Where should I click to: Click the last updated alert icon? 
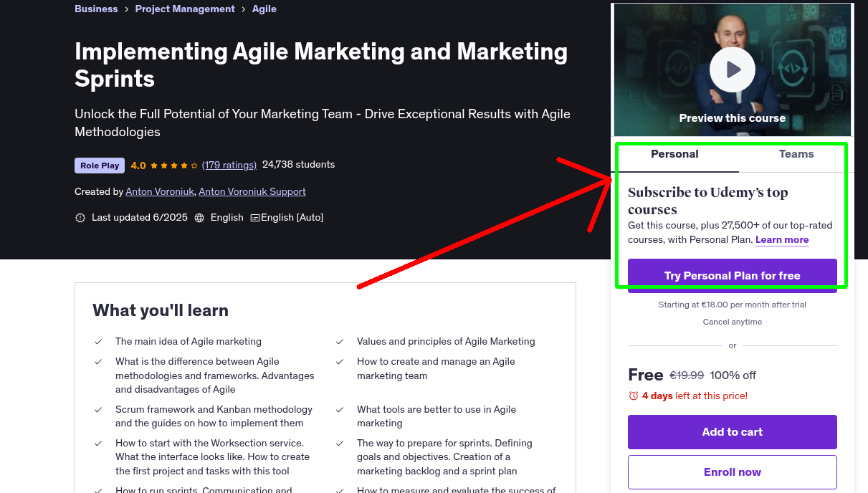80,218
